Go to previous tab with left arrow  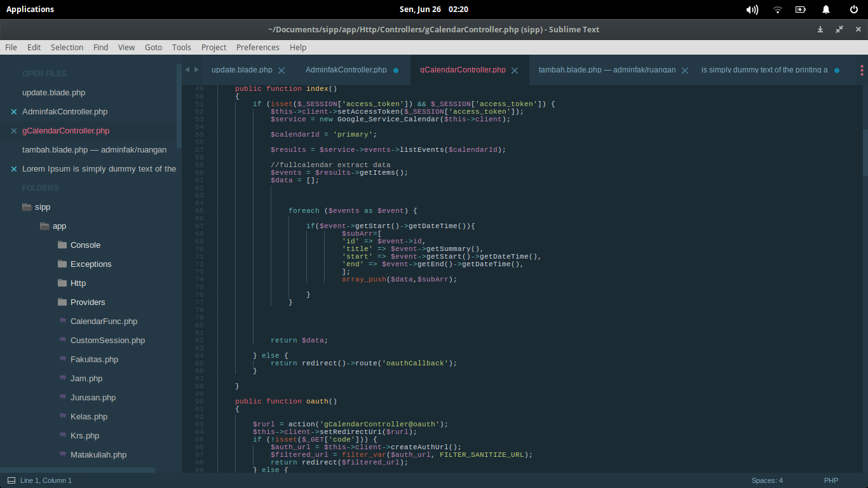point(187,70)
